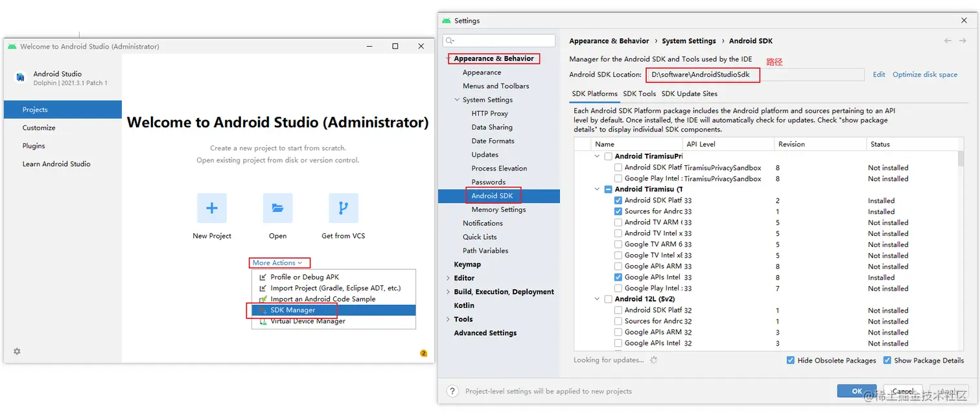Toggle Hide Obsolete Packages checkbox
Viewport: 980px width, 415px height.
coord(790,361)
